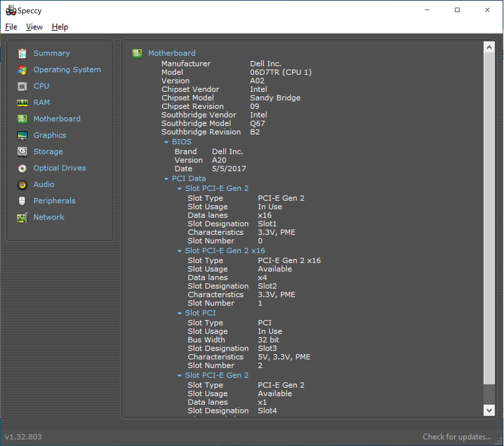The width and height of the screenshot is (504, 446).
Task: Click the 32 bit bus width value
Action: (x=269, y=340)
